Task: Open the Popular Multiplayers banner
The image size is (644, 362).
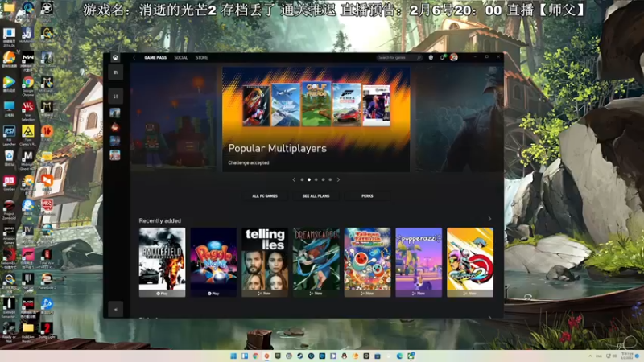Action: tap(316, 119)
